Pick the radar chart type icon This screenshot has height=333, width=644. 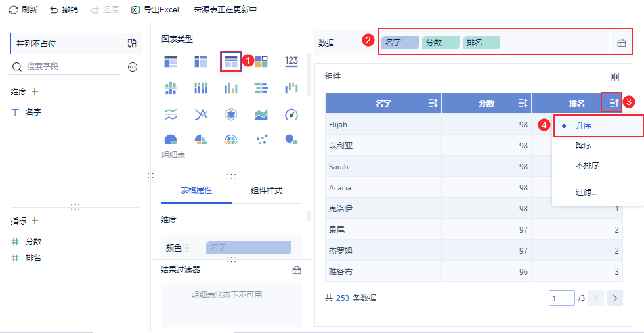click(230, 114)
